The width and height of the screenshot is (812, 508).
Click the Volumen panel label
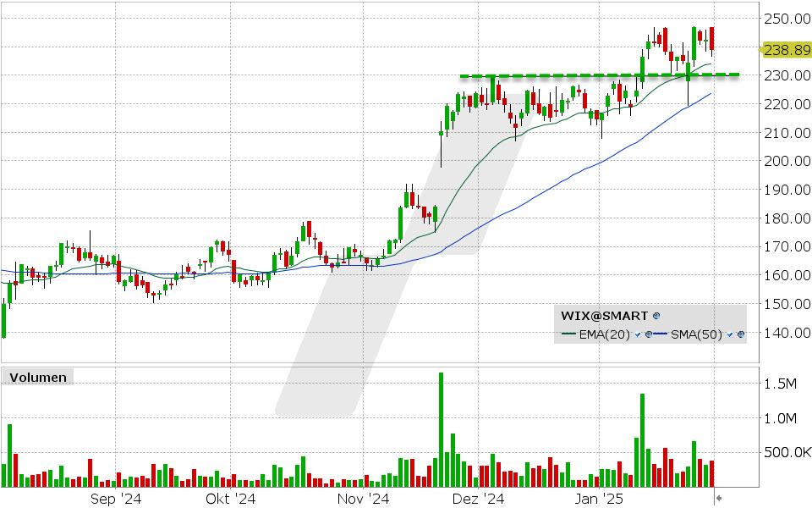tap(38, 378)
